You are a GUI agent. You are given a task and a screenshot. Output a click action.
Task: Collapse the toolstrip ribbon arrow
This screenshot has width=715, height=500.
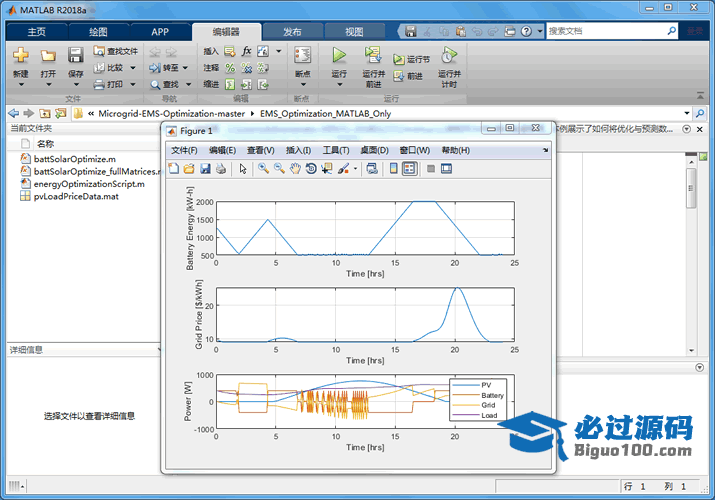coord(700,95)
